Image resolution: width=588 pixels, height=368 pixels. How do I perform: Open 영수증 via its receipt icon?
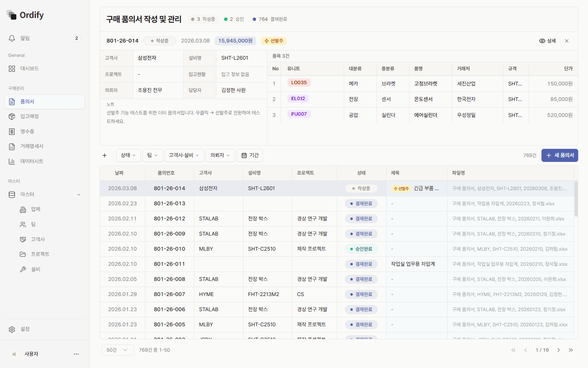(x=12, y=131)
